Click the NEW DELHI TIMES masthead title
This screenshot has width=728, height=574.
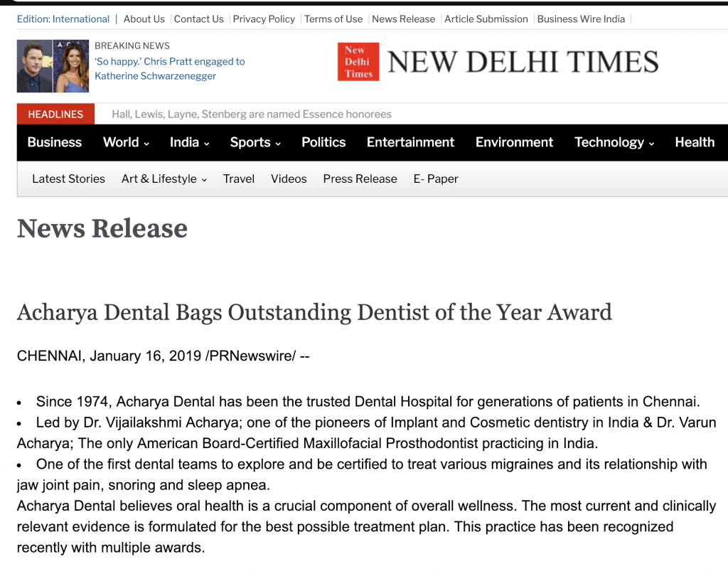(523, 62)
